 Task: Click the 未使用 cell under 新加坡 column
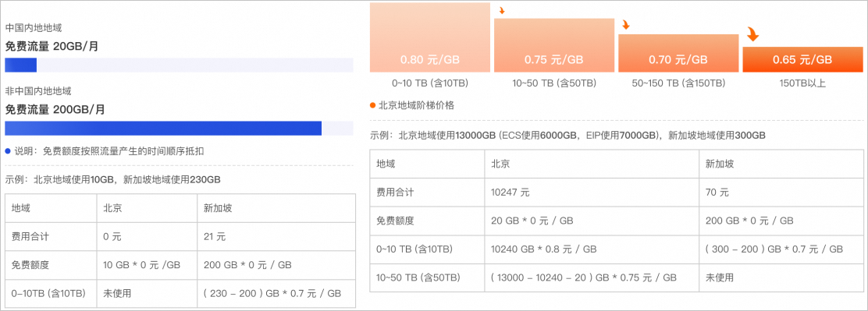coord(720,277)
